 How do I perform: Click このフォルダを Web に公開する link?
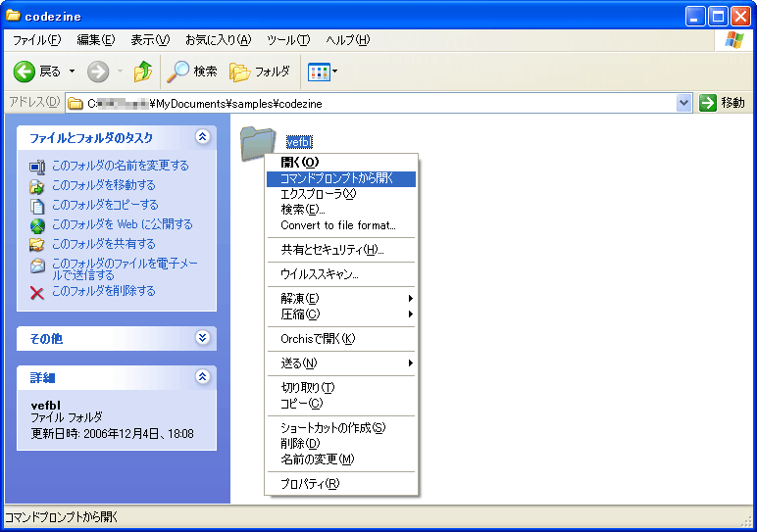coord(123,224)
